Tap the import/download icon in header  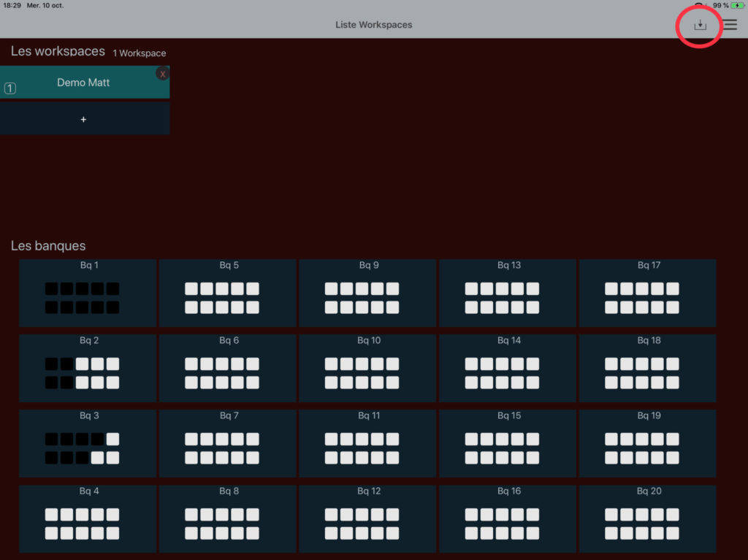click(700, 25)
